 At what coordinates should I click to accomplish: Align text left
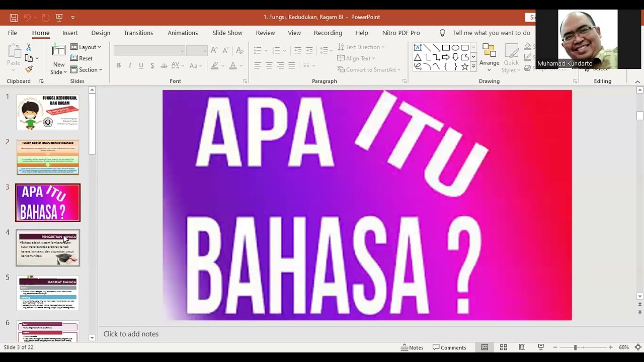pyautogui.click(x=258, y=66)
